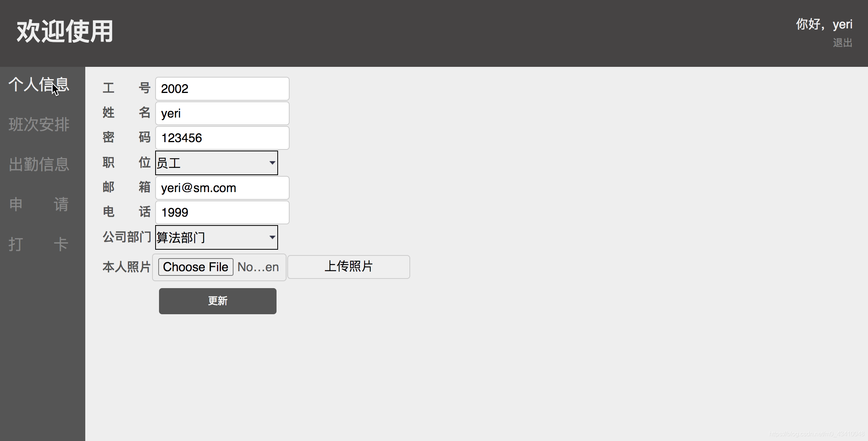
Task: Click the arrow on the 公司部门 dropdown
Action: 272,237
